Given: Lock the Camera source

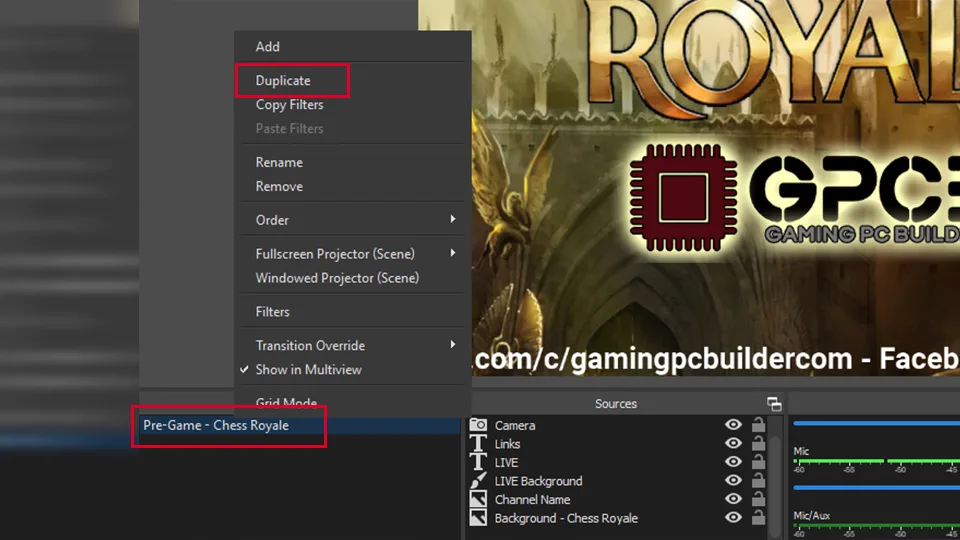Looking at the screenshot, I should pos(758,424).
